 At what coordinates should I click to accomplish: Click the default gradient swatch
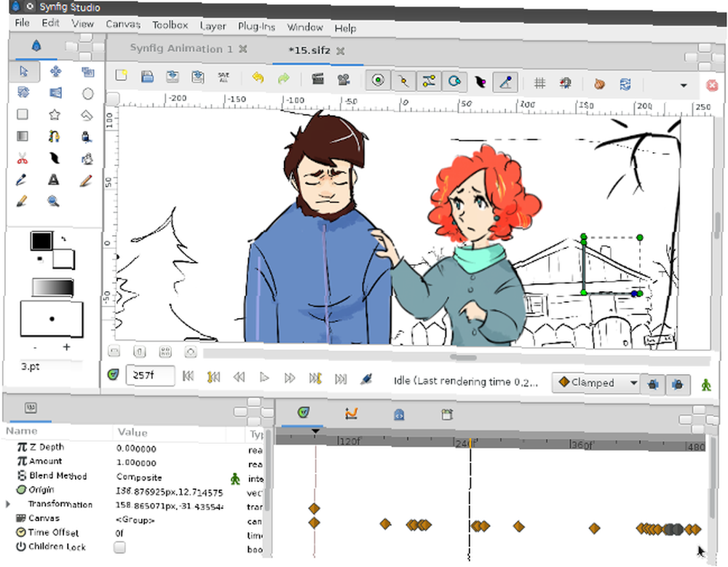pos(53,288)
